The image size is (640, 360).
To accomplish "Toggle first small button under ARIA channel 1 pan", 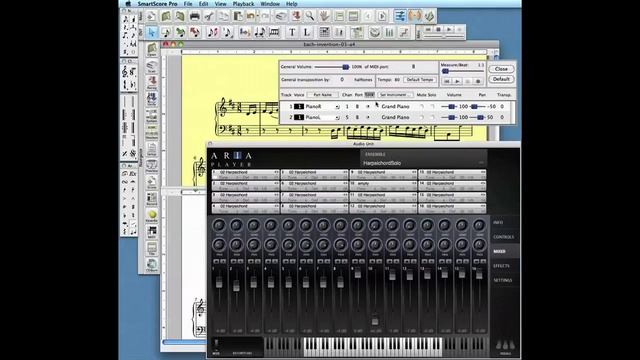I will (216, 261).
